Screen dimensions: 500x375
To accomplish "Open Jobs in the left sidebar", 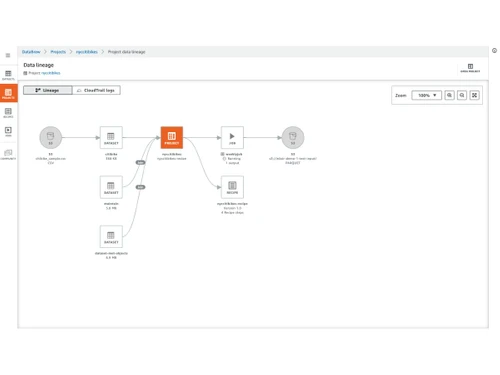I will click(x=8, y=131).
